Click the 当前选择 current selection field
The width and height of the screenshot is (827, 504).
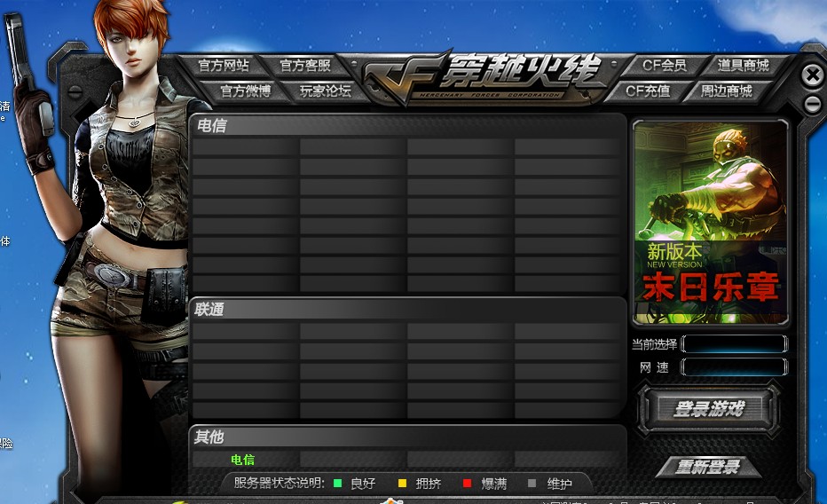point(734,343)
